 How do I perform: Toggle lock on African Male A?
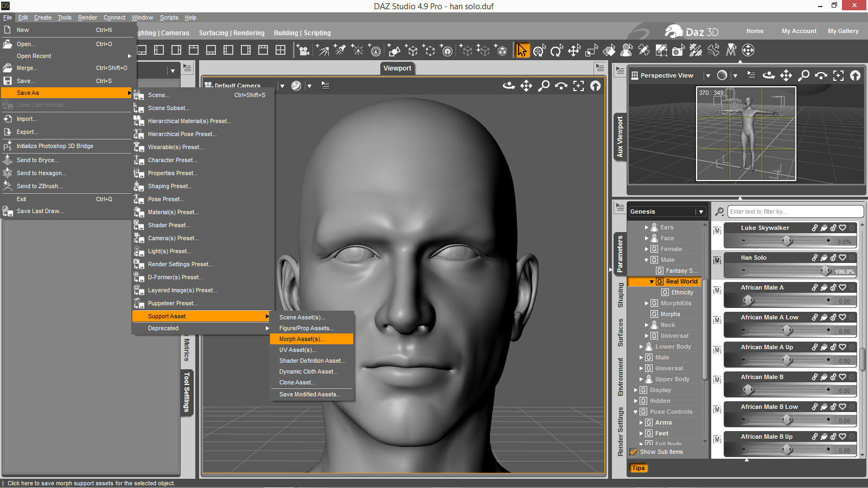(x=833, y=287)
